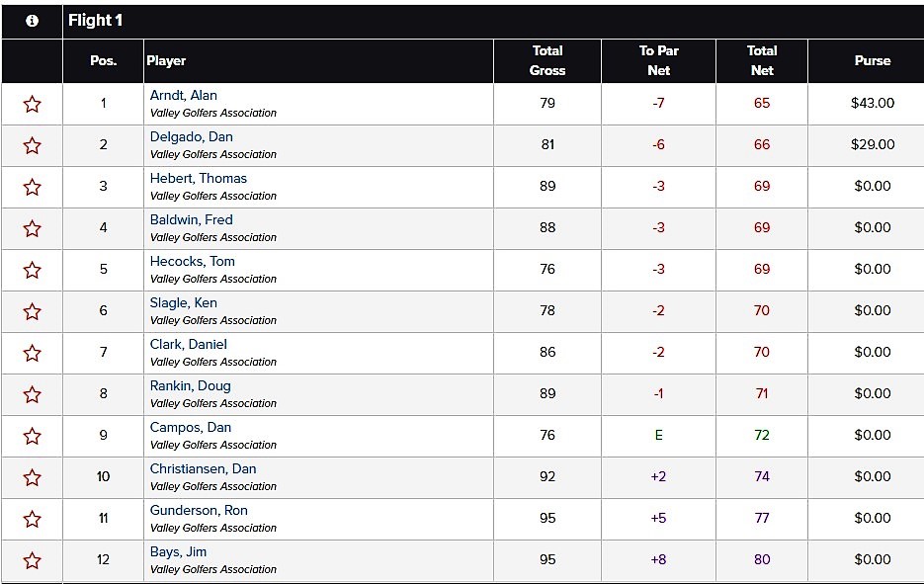This screenshot has width=924, height=584.
Task: Click the Pos. column header
Action: (103, 60)
